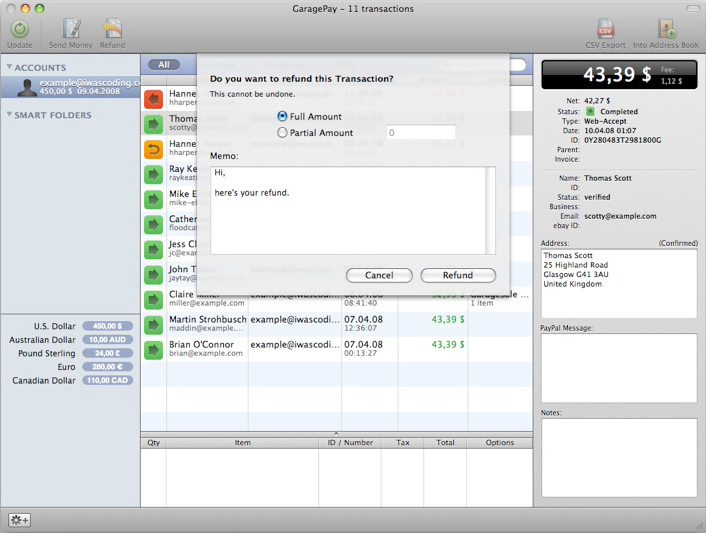
Task: Select the Full Amount radio button
Action: pyautogui.click(x=282, y=117)
